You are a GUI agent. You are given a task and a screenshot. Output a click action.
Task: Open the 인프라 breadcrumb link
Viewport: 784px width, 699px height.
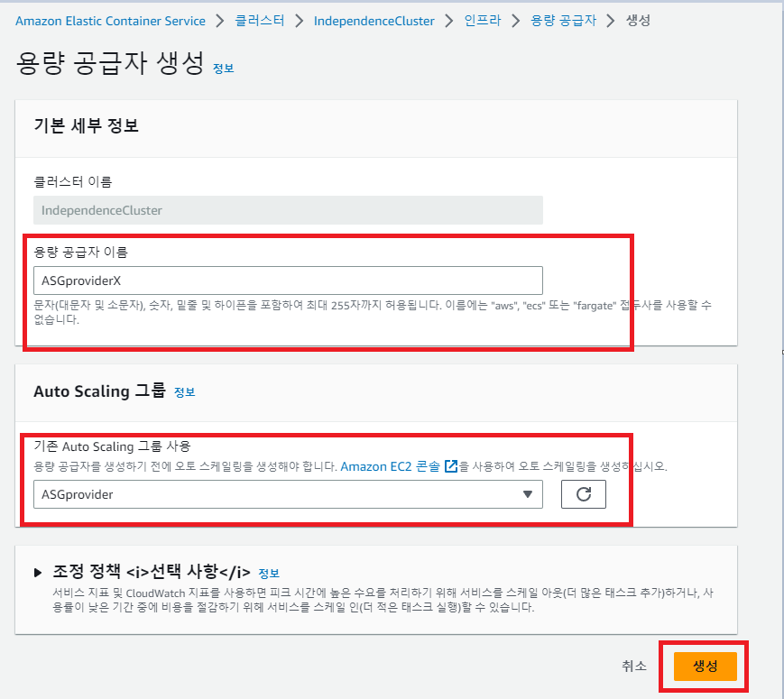coord(483,21)
